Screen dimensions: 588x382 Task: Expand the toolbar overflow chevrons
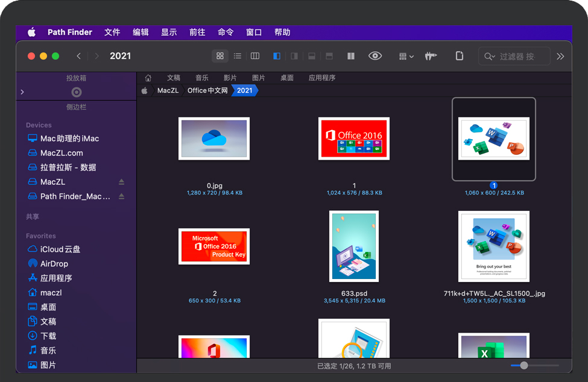(x=560, y=56)
